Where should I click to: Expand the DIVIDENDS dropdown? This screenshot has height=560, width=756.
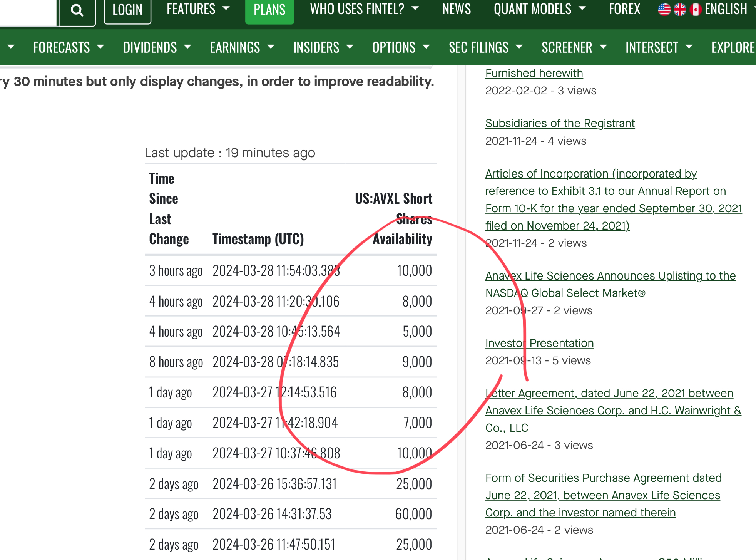157,47
